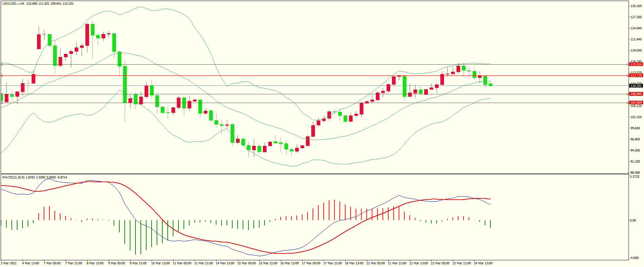Click the left handle of the 115.514 line

coord(2,64)
